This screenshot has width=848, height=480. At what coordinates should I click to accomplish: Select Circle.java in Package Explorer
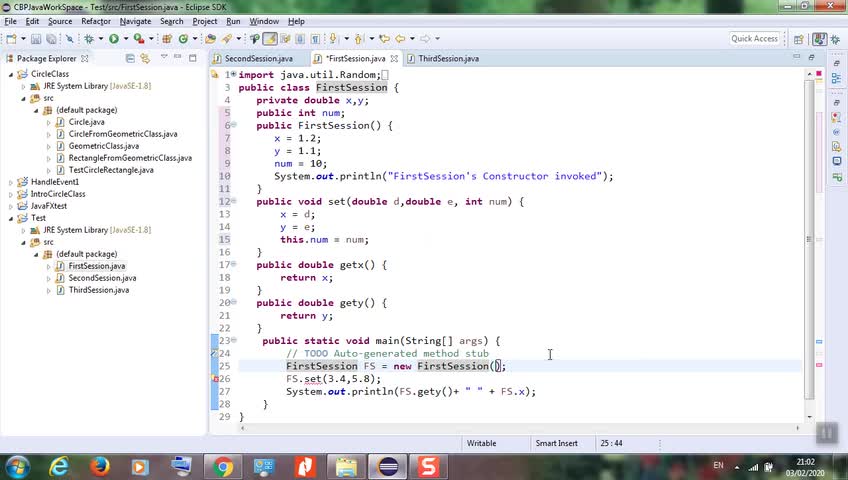pos(87,122)
